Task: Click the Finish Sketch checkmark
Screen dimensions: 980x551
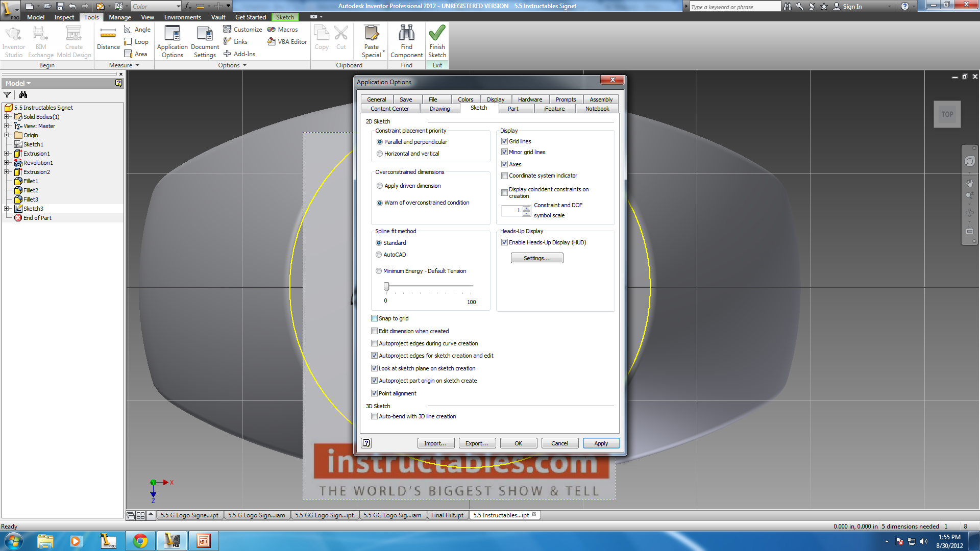Action: pyautogui.click(x=437, y=41)
